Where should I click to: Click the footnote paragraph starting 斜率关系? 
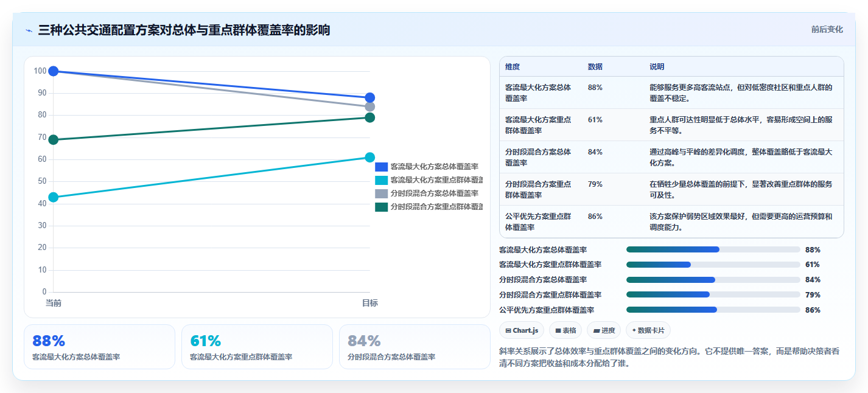click(669, 357)
